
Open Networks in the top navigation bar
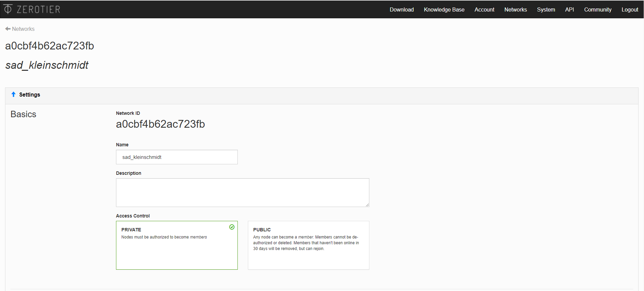(x=515, y=9)
